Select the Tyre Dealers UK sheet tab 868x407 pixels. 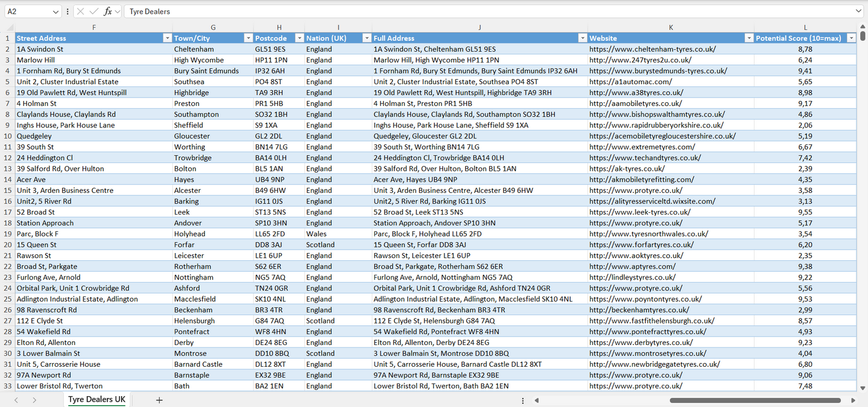coord(97,400)
